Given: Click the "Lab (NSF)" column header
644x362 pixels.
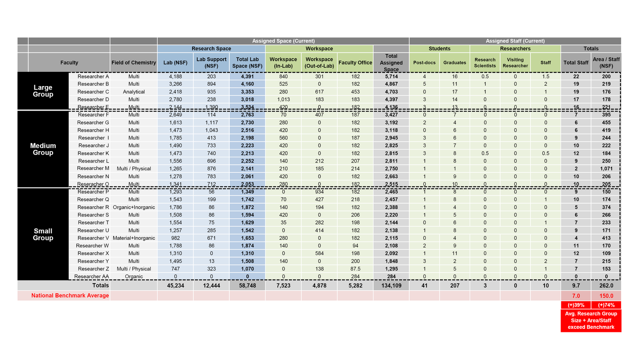Looking at the screenshot, I should pyautogui.click(x=175, y=62).
